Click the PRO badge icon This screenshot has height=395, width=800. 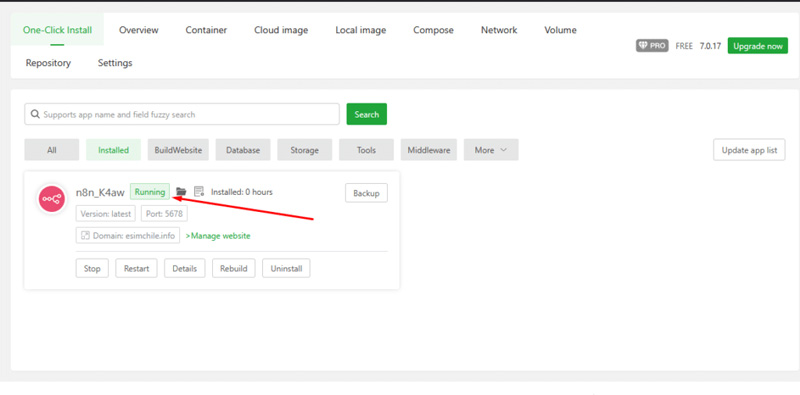click(652, 45)
